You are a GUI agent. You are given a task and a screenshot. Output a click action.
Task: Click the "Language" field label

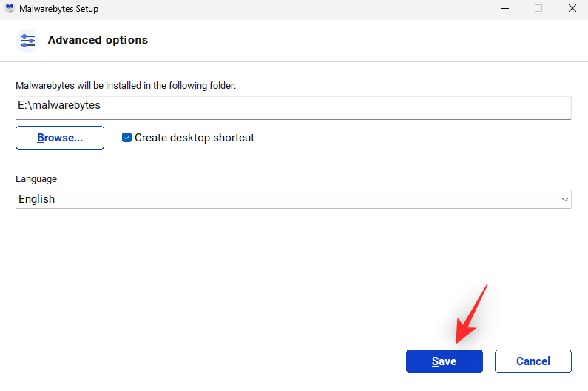click(36, 179)
